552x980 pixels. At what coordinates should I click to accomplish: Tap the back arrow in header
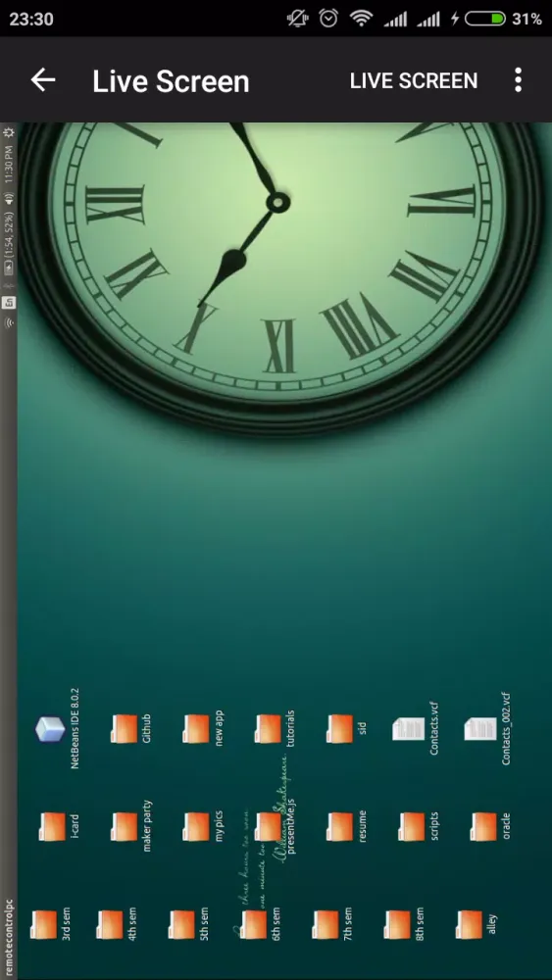point(43,80)
